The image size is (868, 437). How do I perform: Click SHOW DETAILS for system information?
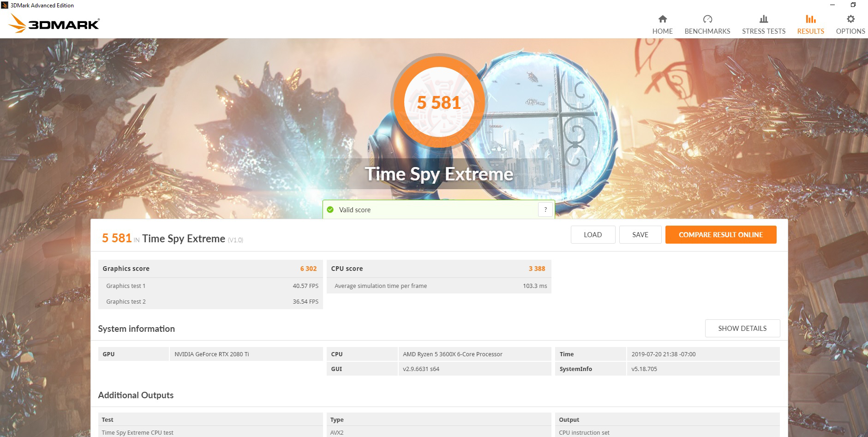742,328
